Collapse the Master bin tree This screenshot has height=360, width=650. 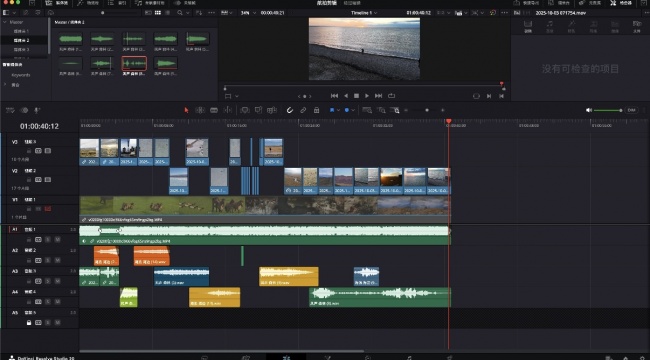(5, 22)
